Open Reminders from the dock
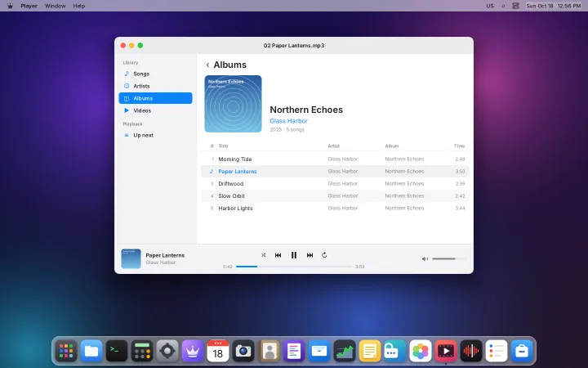The width and height of the screenshot is (588, 368). click(x=497, y=351)
